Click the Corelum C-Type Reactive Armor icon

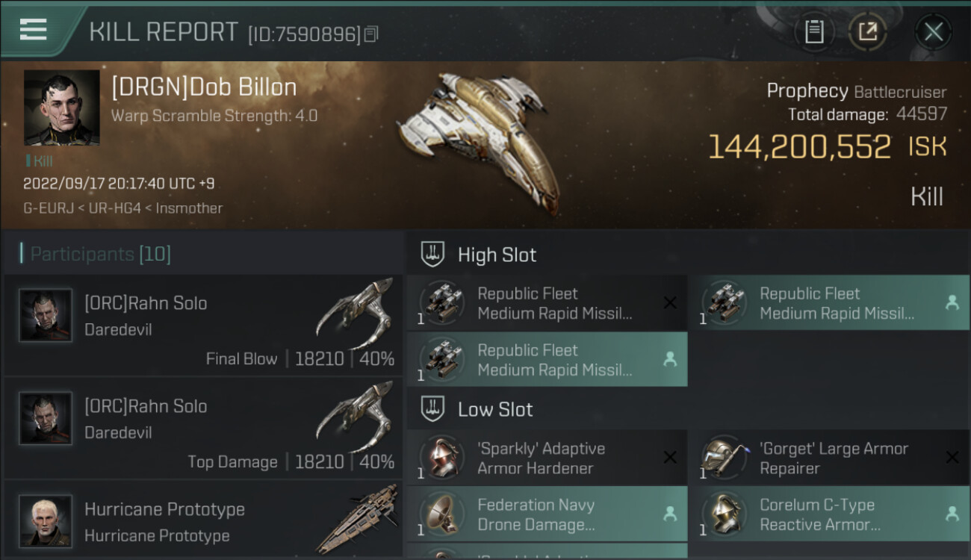tap(724, 514)
